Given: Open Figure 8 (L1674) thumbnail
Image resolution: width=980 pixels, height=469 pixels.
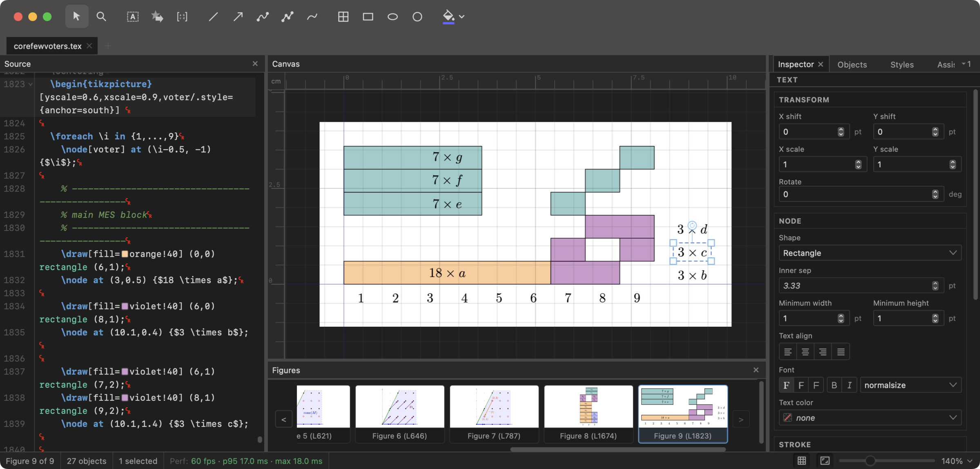Looking at the screenshot, I should coord(588,413).
